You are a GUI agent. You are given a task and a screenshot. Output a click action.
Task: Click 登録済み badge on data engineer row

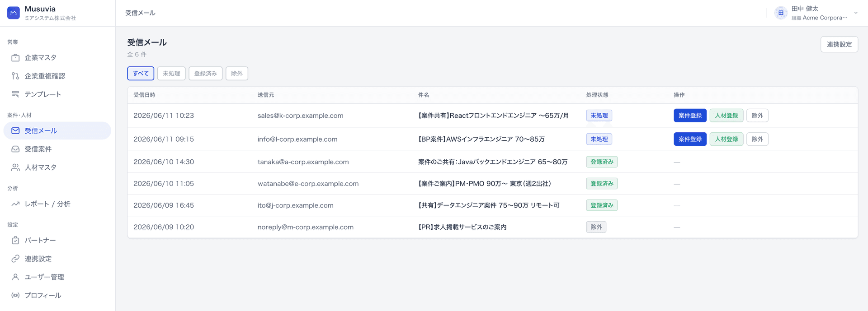pos(602,205)
